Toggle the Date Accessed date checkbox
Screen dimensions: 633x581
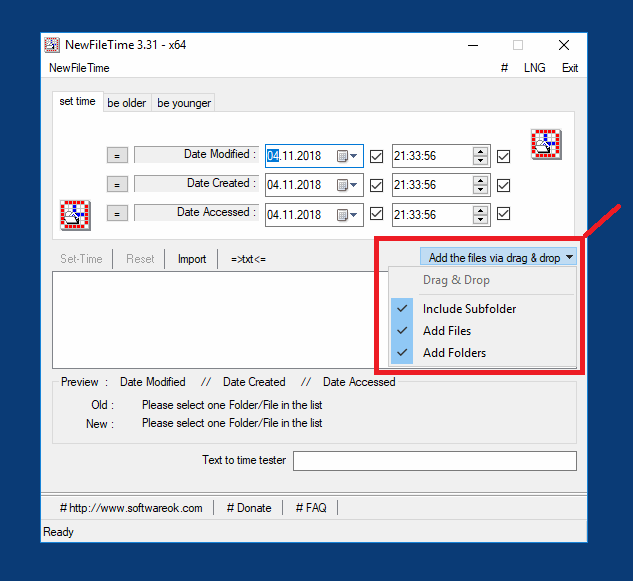376,214
